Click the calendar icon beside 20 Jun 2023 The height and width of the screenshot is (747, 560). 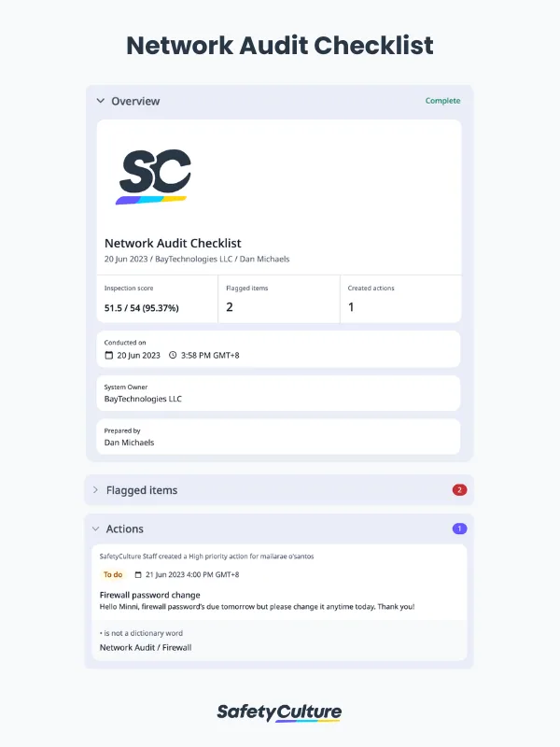[109, 355]
